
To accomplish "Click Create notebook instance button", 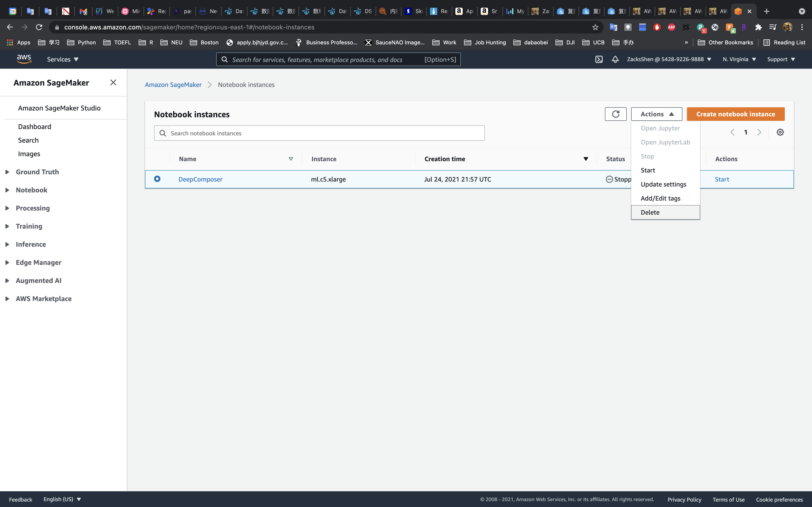I will point(735,114).
